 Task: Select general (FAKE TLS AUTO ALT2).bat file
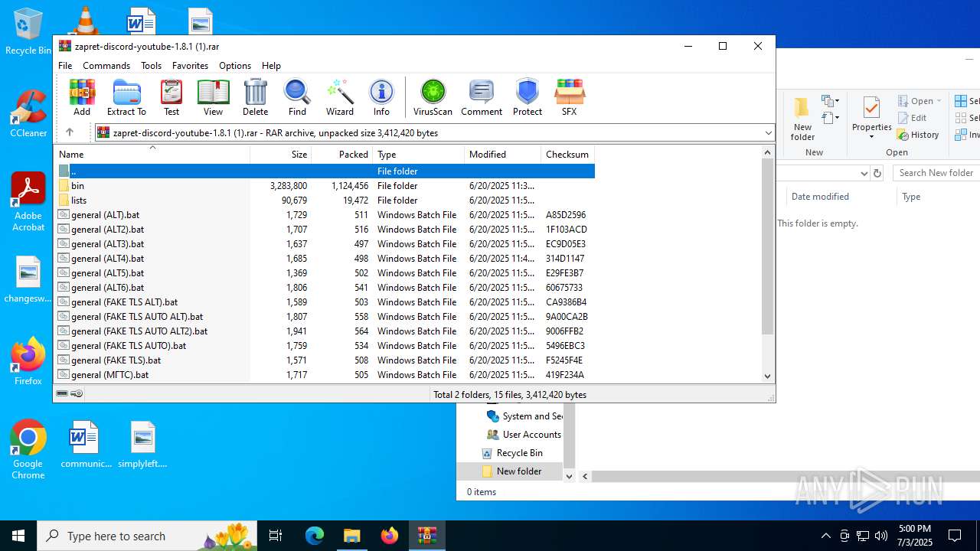pyautogui.click(x=325, y=331)
